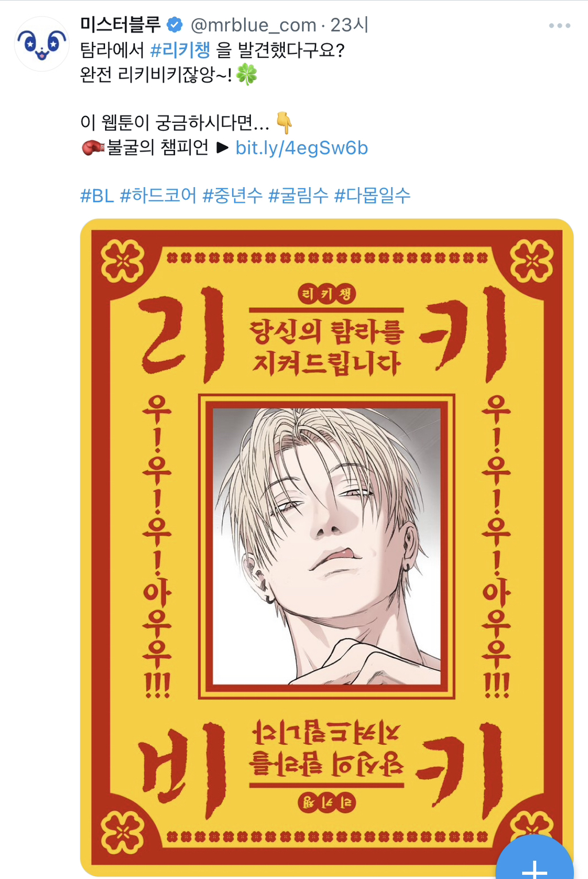This screenshot has height=879, width=588.
Task: Open the 미스터블루 profile avatar
Action: [41, 44]
